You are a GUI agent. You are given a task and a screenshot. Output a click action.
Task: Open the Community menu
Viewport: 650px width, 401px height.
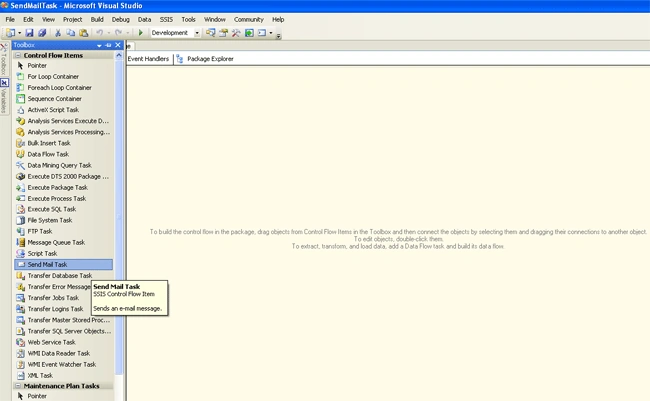pos(249,19)
